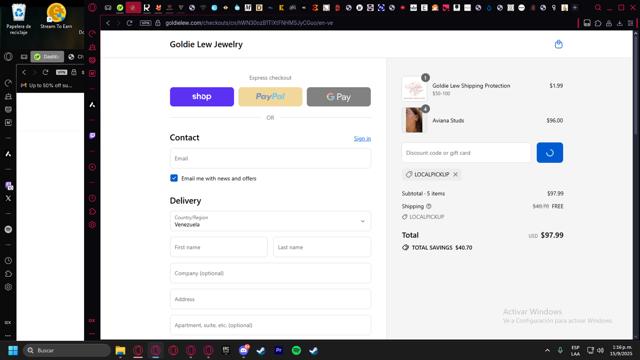Switch to the tab with R icon
Viewport: 640px width, 360px height.
[x=147, y=7]
